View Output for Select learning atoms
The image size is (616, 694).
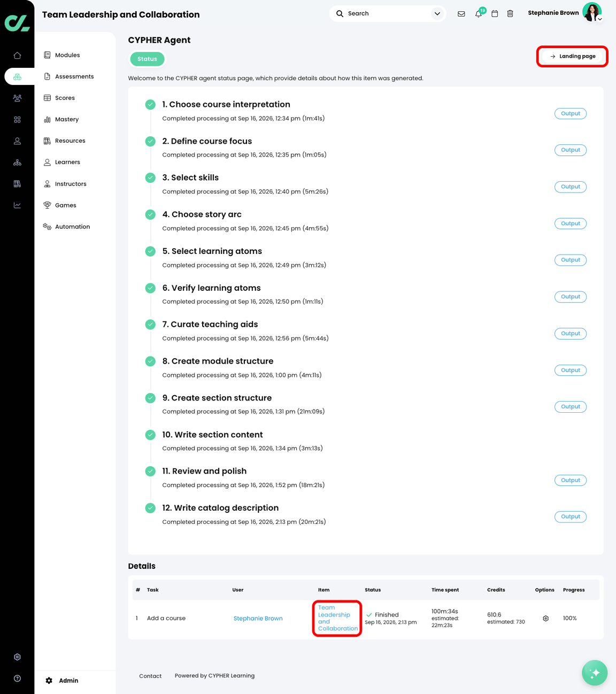[x=571, y=260]
